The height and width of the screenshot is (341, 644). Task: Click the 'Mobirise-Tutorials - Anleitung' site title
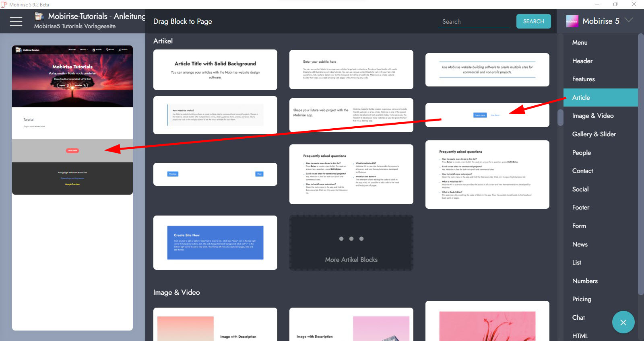point(97,16)
